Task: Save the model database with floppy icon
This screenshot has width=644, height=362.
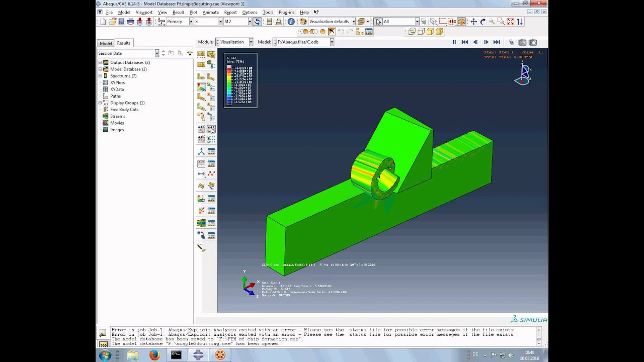Action: (121, 22)
